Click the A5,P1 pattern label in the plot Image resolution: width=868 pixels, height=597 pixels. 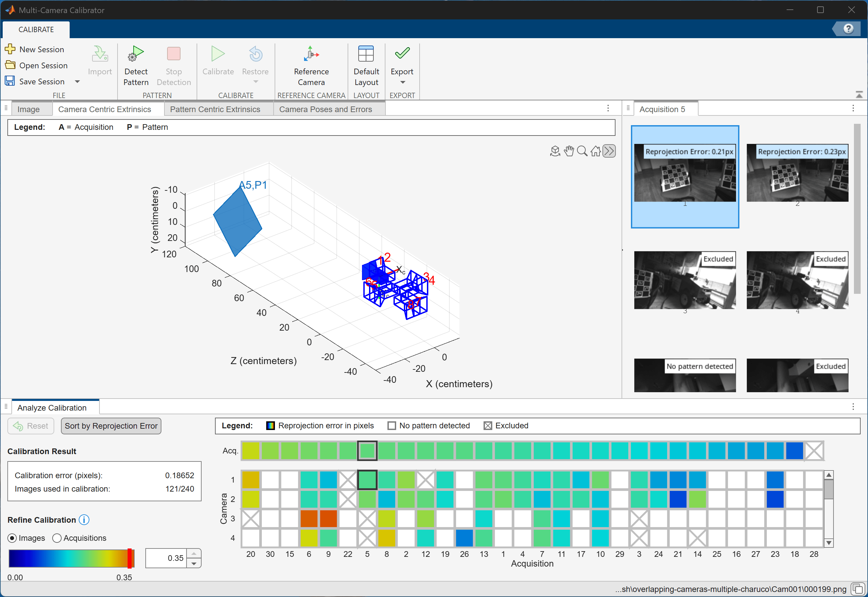coord(253,185)
